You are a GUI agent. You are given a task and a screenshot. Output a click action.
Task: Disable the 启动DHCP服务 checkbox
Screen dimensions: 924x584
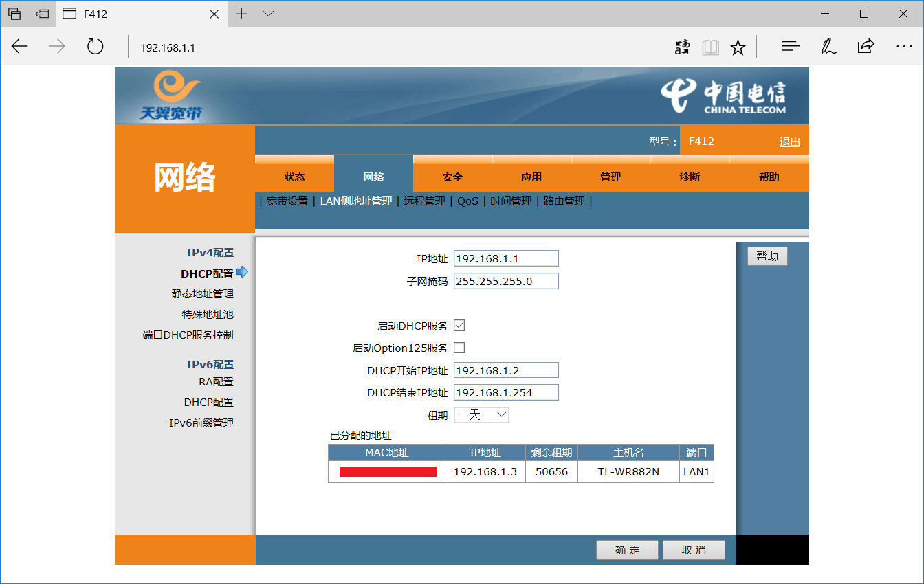(x=458, y=325)
